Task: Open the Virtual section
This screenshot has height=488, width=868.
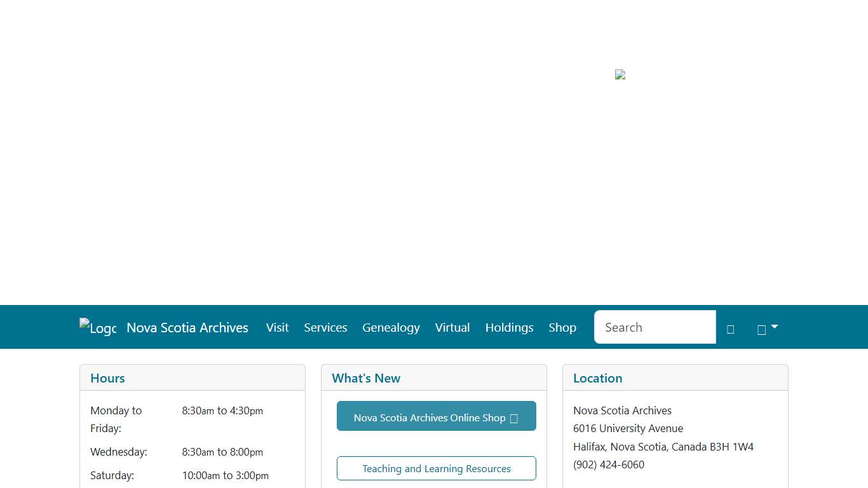Action: 452,327
